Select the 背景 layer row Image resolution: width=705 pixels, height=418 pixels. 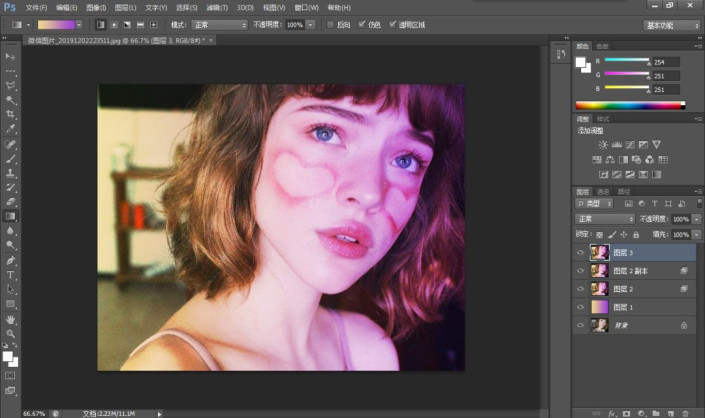pos(634,325)
